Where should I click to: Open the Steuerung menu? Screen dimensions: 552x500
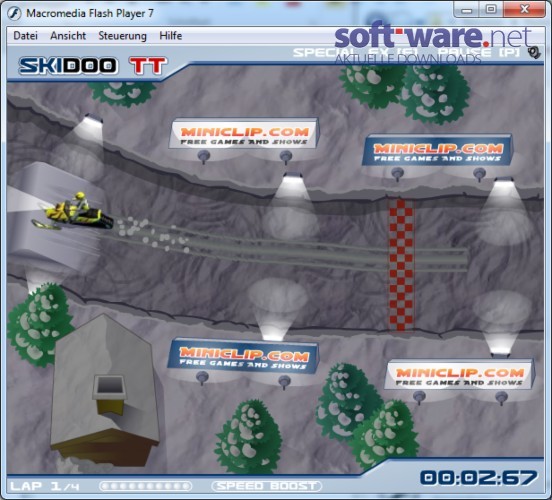click(x=123, y=36)
